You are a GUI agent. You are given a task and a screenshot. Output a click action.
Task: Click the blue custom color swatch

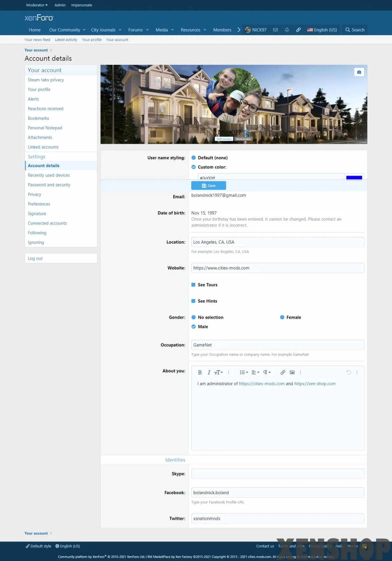354,177
